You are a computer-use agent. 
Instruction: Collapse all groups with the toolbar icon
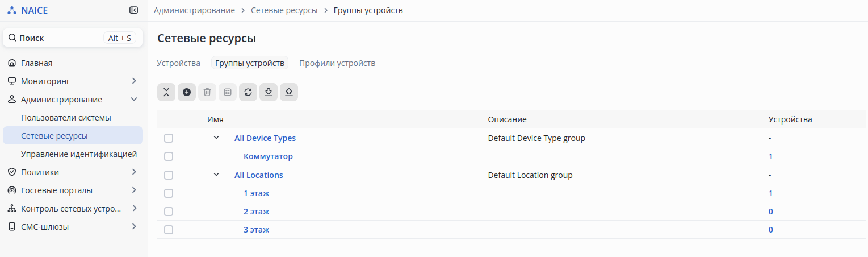[166, 92]
